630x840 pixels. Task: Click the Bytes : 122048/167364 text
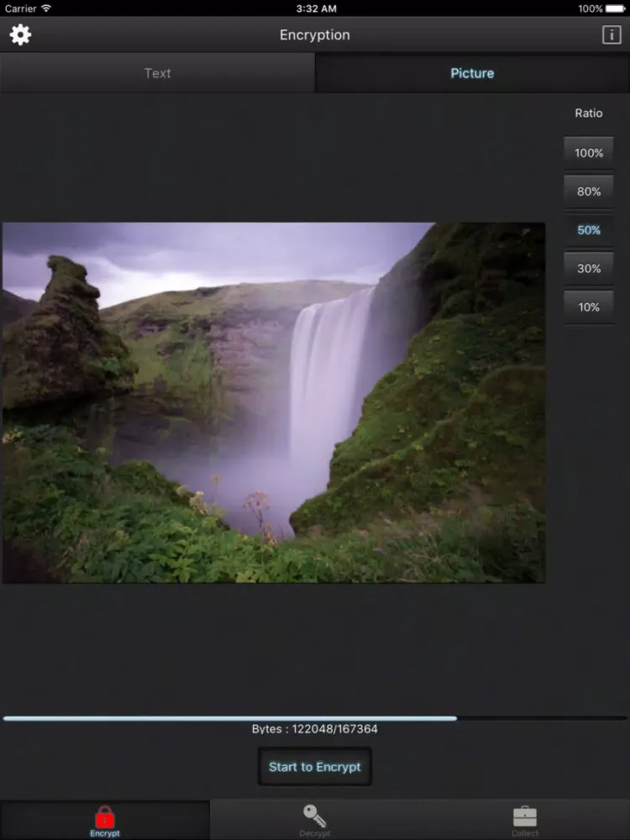[315, 729]
